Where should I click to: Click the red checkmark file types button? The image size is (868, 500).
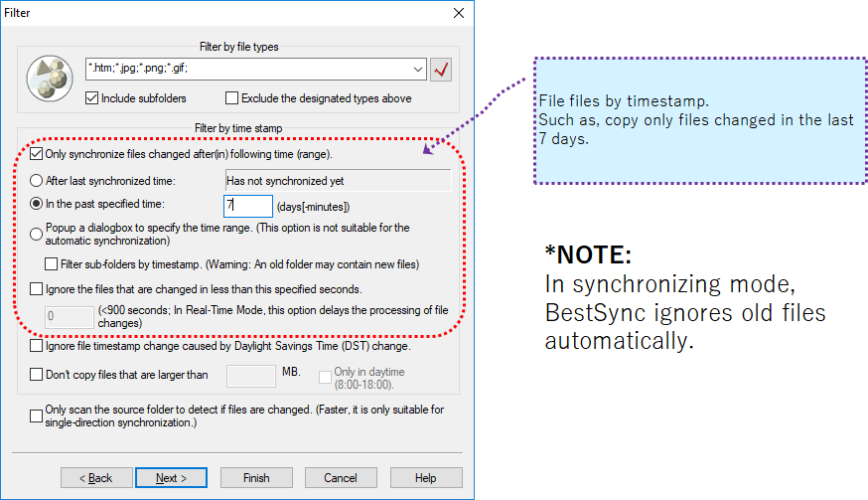point(441,70)
